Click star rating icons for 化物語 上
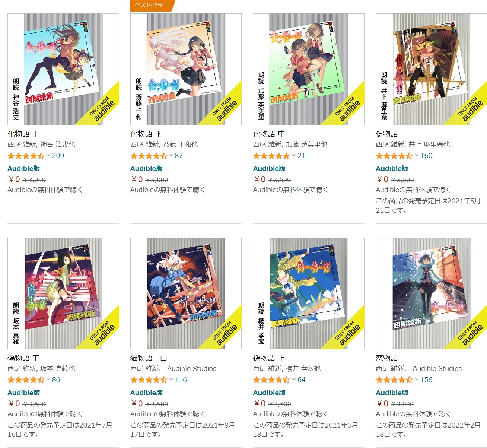Viewport: 487px width, 448px height. pyautogui.click(x=26, y=156)
